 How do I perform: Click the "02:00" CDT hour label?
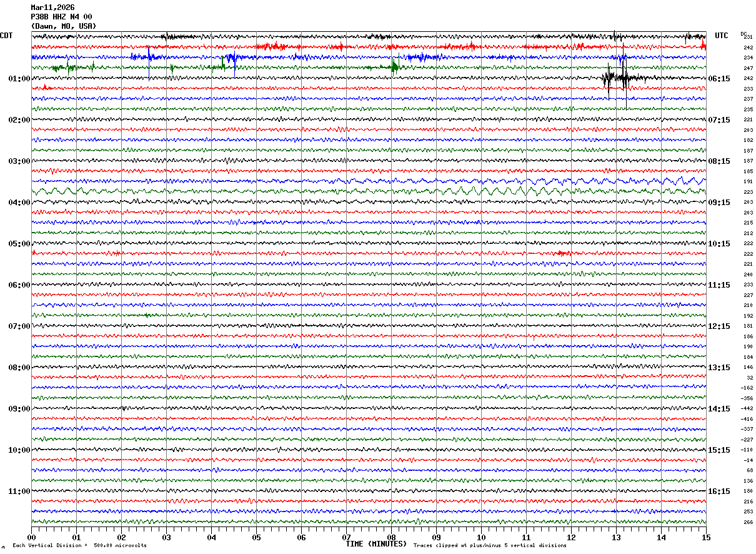(x=19, y=120)
